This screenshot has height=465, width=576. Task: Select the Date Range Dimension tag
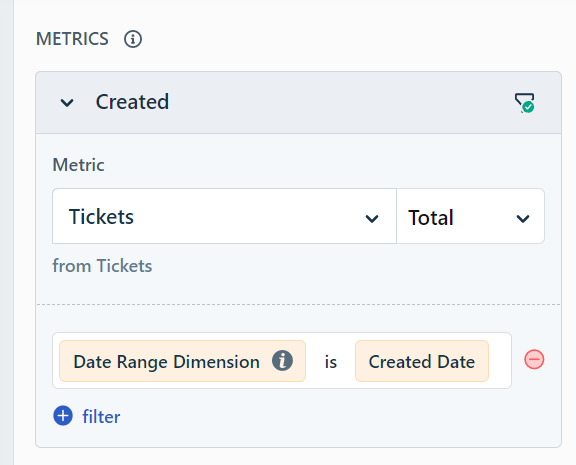tap(182, 361)
